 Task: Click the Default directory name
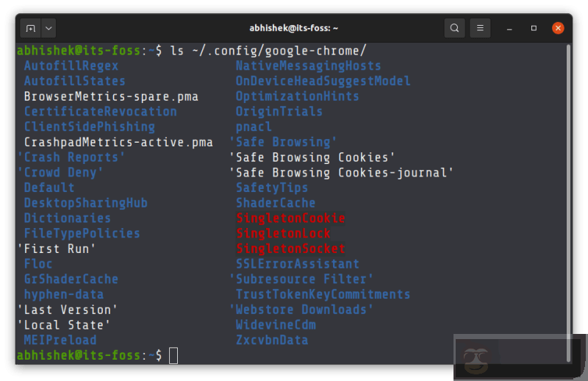pyautogui.click(x=49, y=188)
